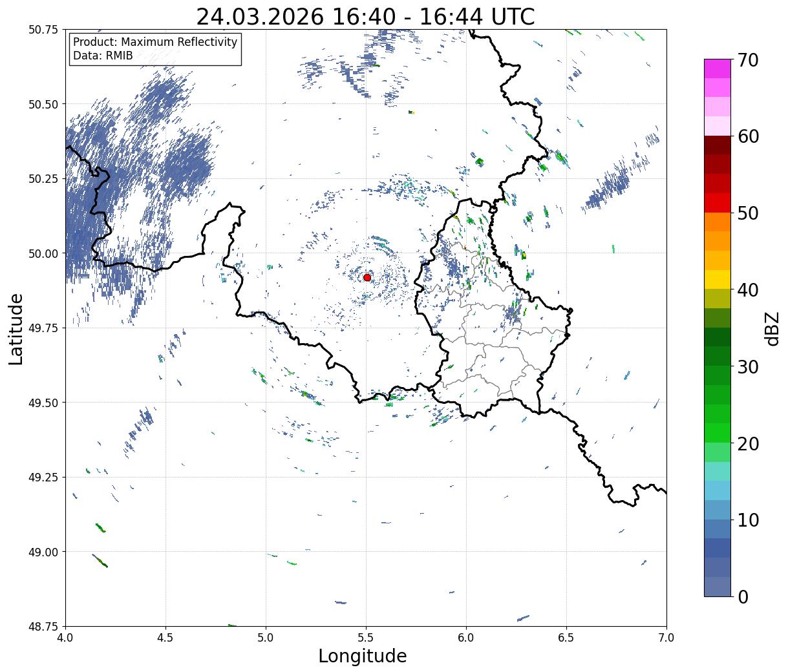Select the magenta 70 dBZ colorbar swatch
The height and width of the screenshot is (672, 788).
click(718, 68)
